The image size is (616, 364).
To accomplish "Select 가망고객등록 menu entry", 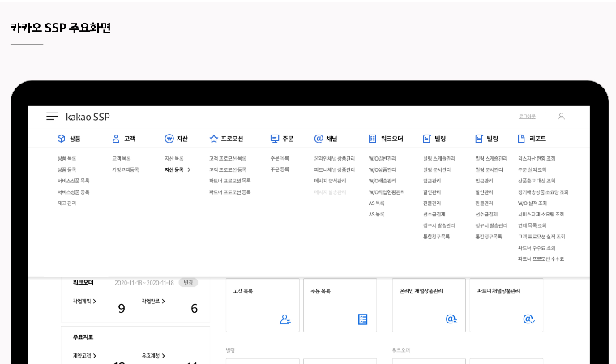I will point(126,169).
